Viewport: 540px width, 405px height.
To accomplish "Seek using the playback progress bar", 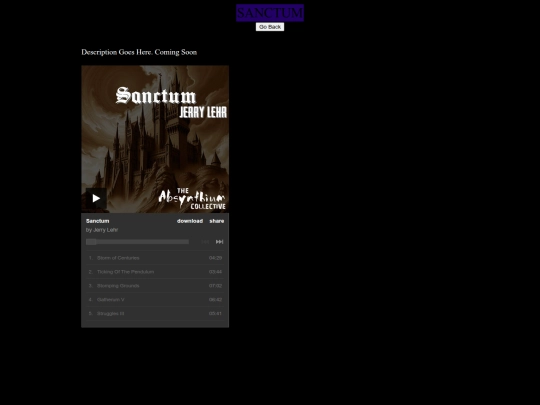I will (x=137, y=242).
